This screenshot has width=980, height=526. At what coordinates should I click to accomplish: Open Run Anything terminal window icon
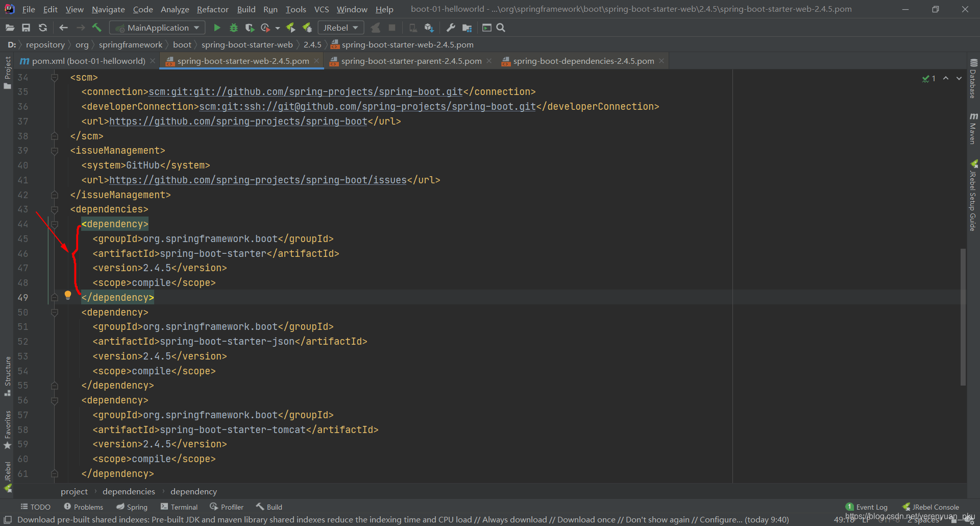(487, 28)
